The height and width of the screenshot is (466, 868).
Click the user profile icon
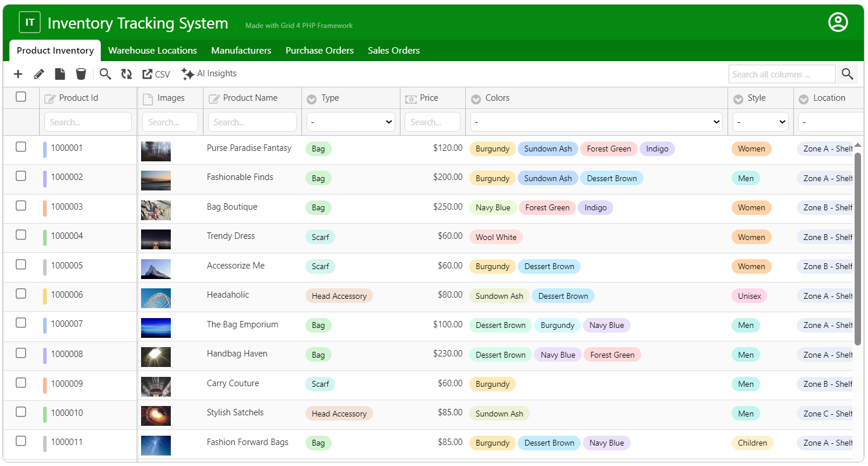coord(838,22)
